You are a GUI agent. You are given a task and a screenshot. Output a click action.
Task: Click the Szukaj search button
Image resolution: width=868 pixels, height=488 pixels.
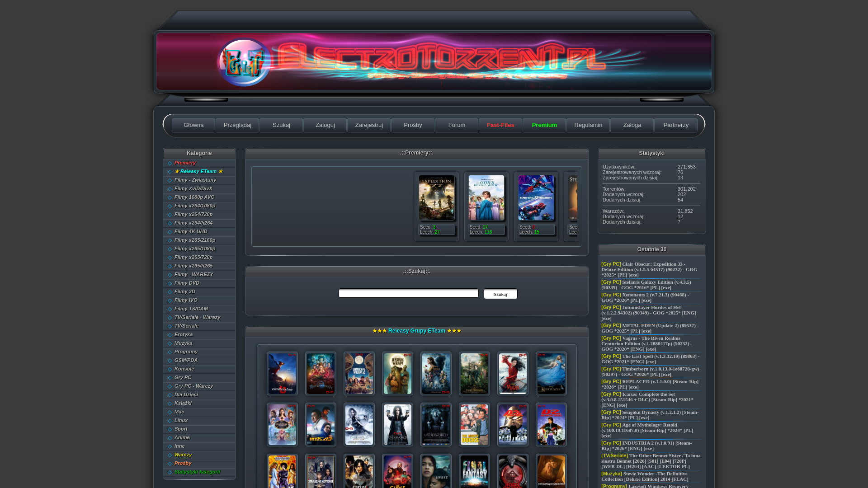[x=500, y=294]
